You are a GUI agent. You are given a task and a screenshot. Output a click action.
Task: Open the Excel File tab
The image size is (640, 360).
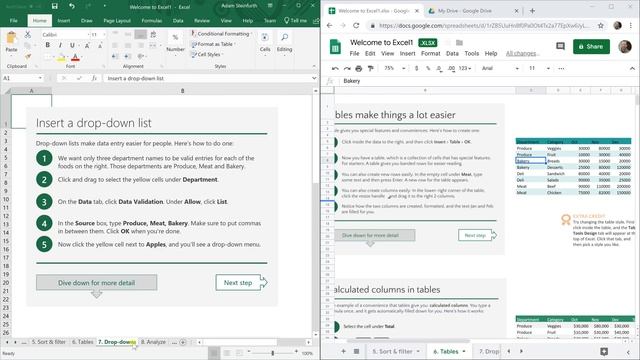coord(13,20)
